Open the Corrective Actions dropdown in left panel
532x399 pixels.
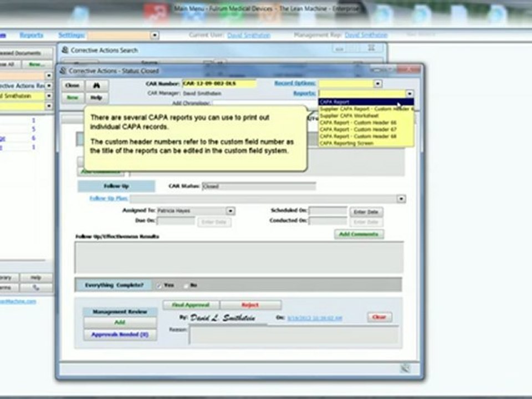click(x=49, y=85)
